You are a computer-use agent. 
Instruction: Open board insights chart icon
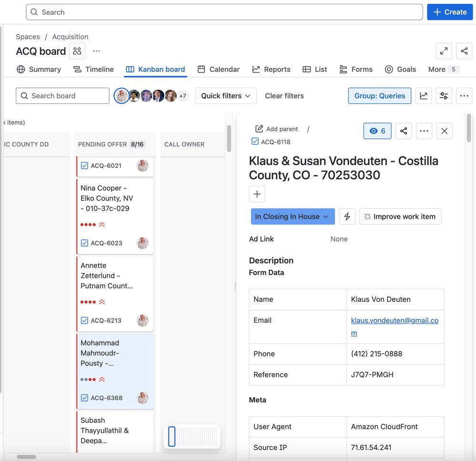pyautogui.click(x=423, y=96)
